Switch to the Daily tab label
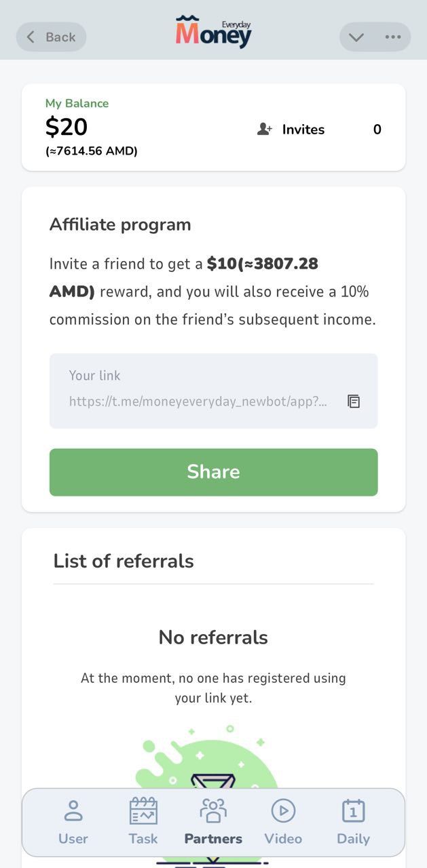The width and height of the screenshot is (427, 868). pyautogui.click(x=353, y=839)
